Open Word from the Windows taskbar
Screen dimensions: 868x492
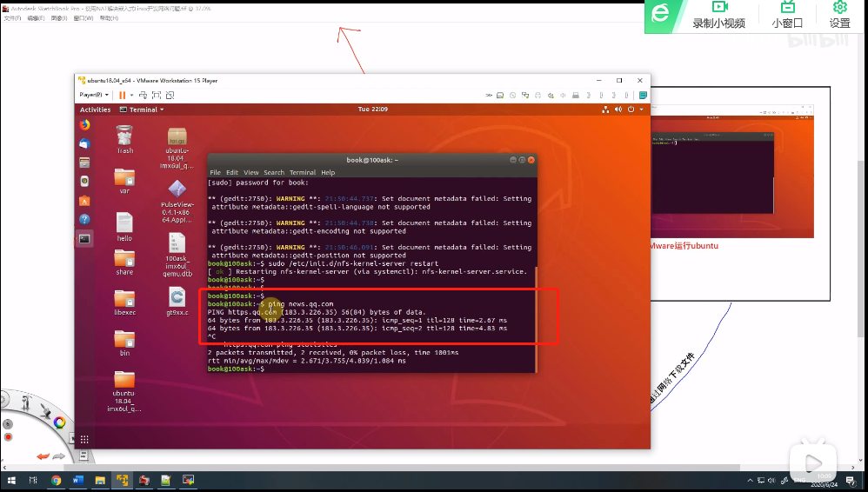[x=77, y=481]
